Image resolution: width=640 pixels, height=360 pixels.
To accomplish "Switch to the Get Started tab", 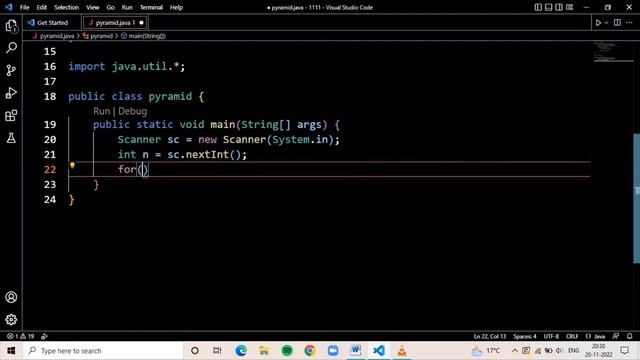I will [52, 23].
